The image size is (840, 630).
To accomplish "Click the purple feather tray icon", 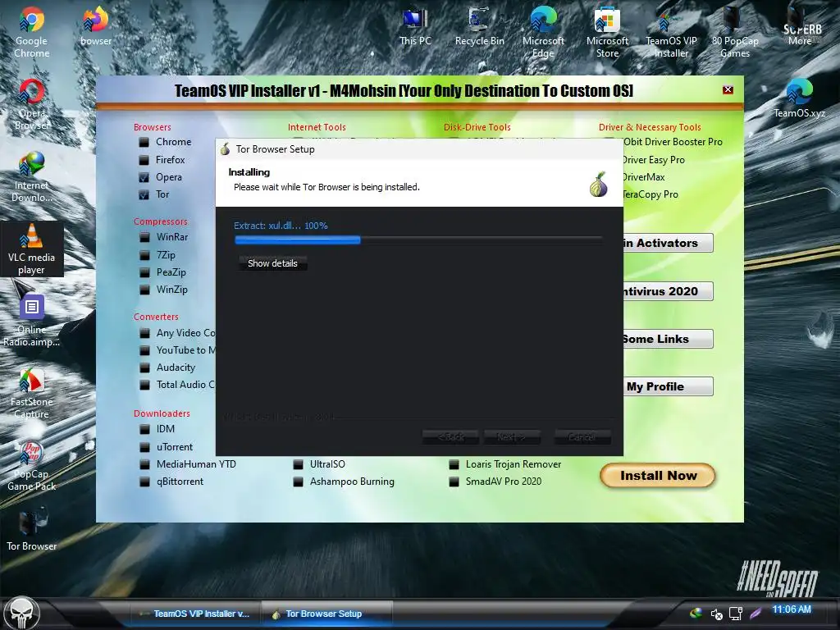I will 756,613.
